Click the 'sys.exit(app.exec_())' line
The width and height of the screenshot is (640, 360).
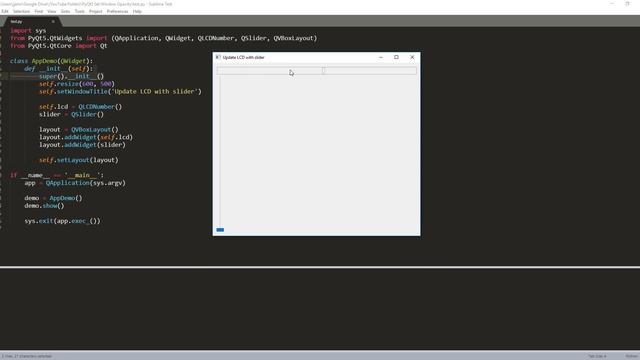pyautogui.click(x=62, y=221)
